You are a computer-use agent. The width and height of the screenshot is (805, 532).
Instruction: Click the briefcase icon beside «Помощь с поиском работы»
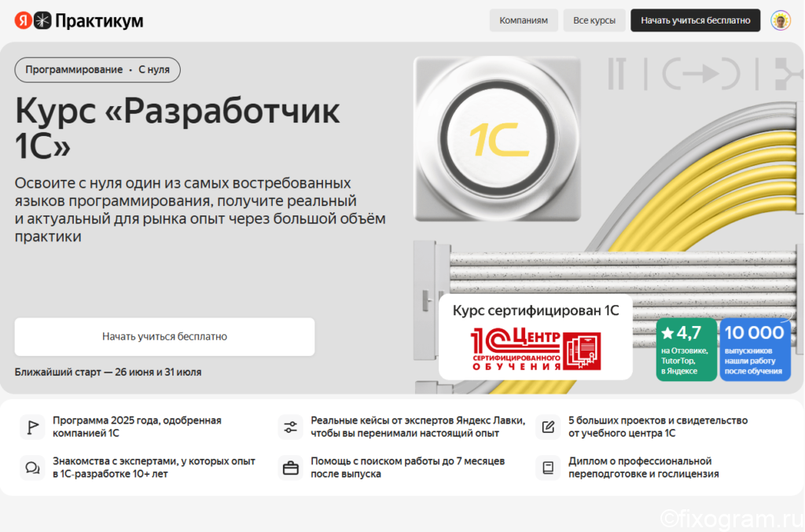[x=291, y=468]
